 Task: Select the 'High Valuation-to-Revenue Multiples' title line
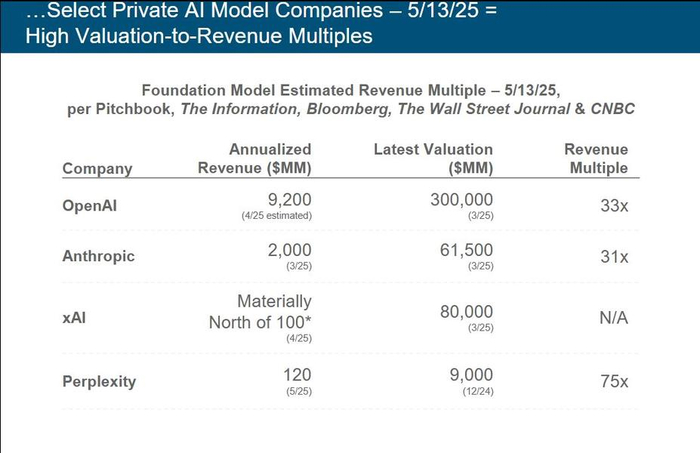tap(185, 36)
